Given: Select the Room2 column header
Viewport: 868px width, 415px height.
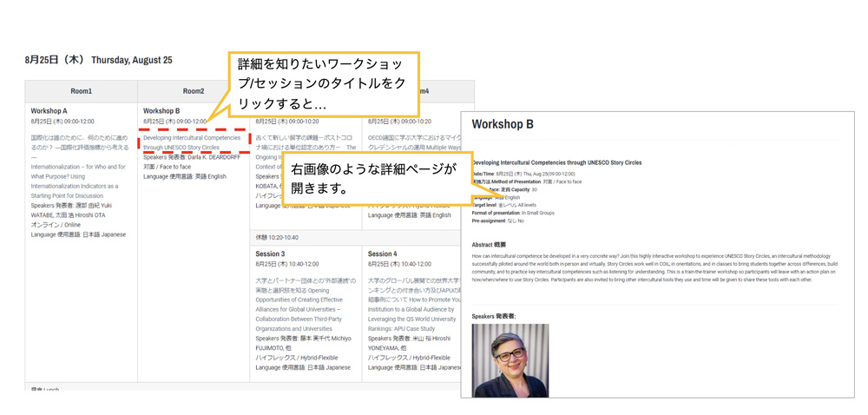Looking at the screenshot, I should tap(194, 91).
